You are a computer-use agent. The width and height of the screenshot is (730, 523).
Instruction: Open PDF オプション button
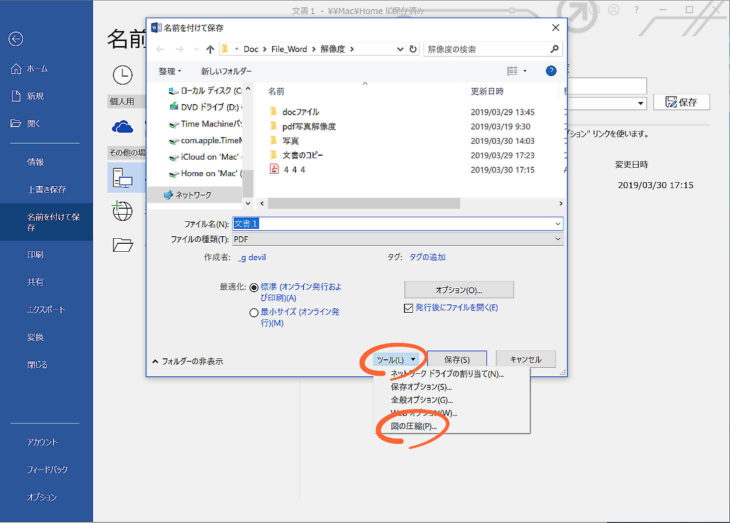(458, 289)
